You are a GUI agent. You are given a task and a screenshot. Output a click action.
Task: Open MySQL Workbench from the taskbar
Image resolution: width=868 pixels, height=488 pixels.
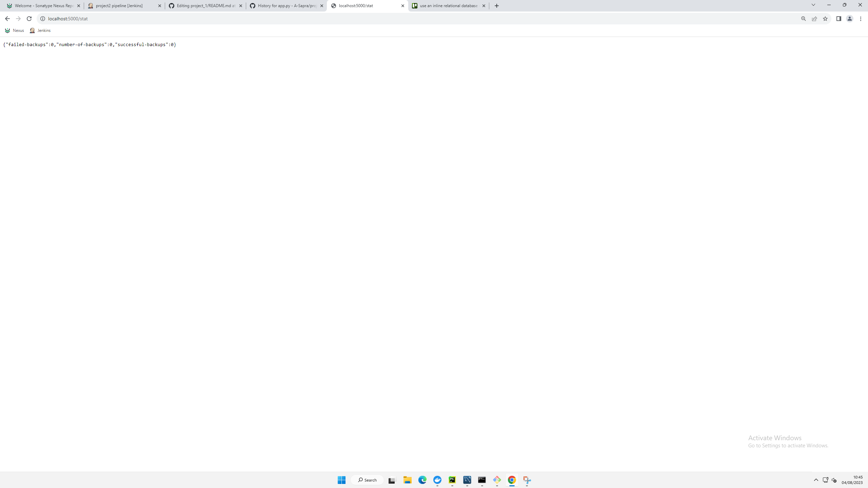pos(467,480)
